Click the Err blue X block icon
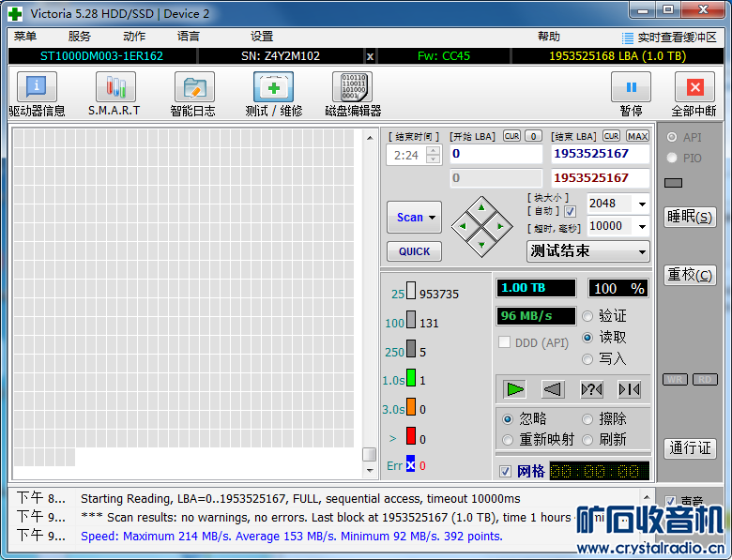The height and width of the screenshot is (560, 732). point(410,465)
